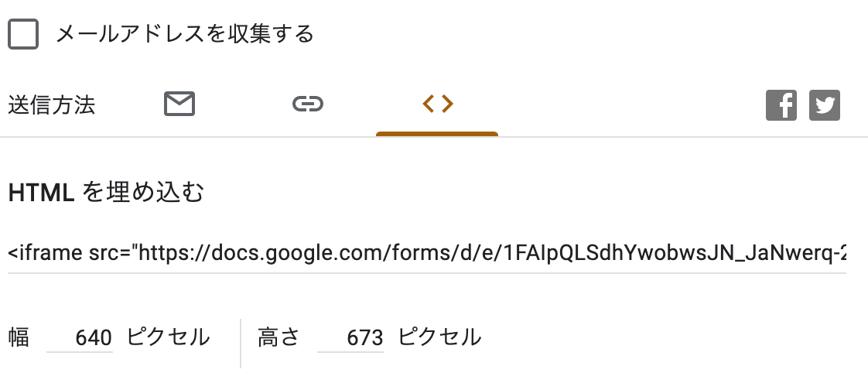Click the メールアドレスを収集する label text

185,34
